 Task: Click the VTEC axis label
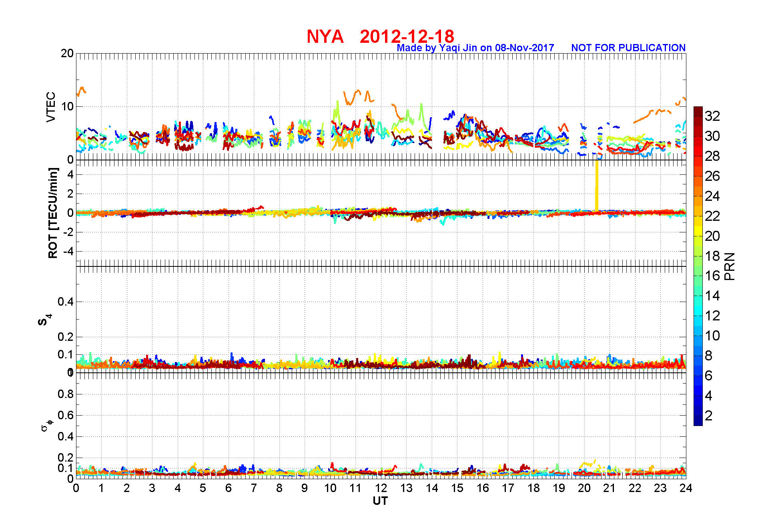coord(51,107)
